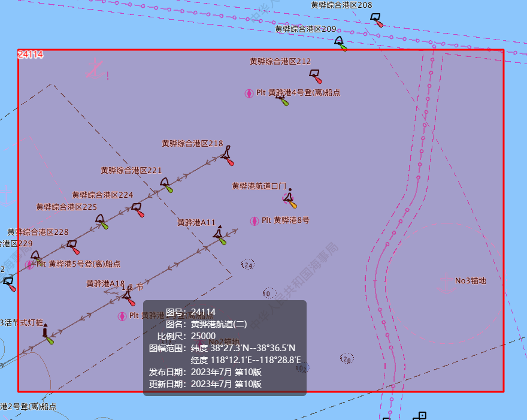Click the depth sounding 10.2 marker
Screen dimensions: 527x420
[x=302, y=367]
